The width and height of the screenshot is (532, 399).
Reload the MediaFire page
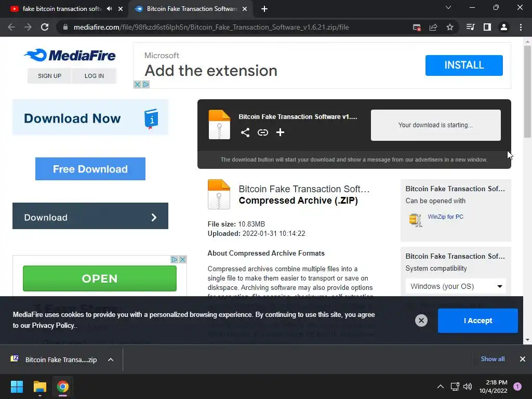click(x=45, y=27)
